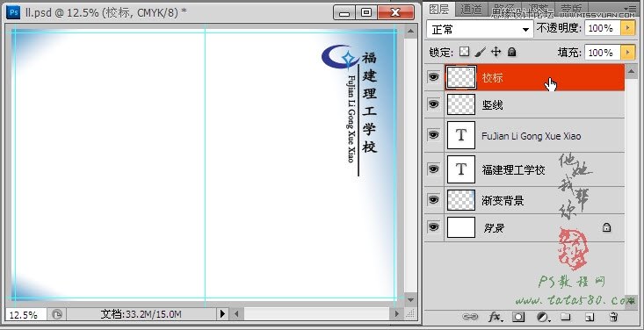Viewport: 644px width, 330px height.
Task: Click canvas horizontal scroll right arrow
Action: 396,314
